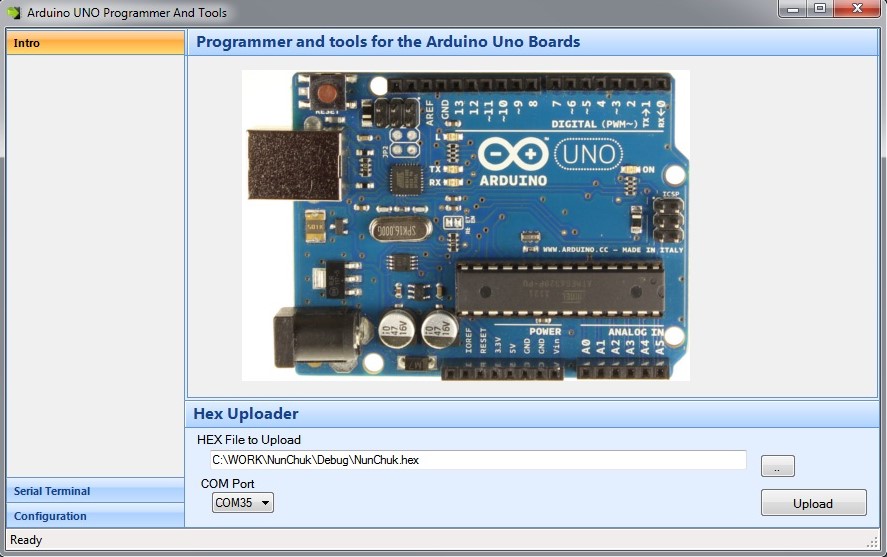Viewport: 887px width, 557px height.
Task: Click the 'COM Port' label
Action: pos(227,483)
